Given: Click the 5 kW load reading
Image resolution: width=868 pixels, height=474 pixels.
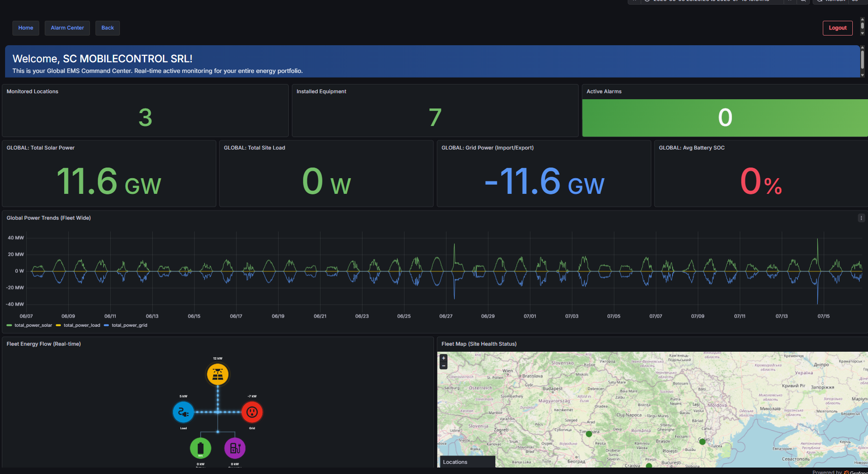Looking at the screenshot, I should tap(184, 396).
